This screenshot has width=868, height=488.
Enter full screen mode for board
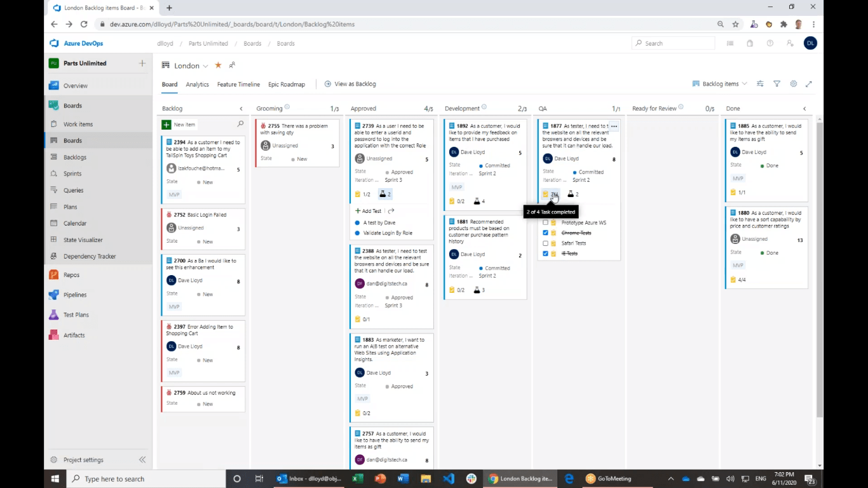(x=809, y=84)
